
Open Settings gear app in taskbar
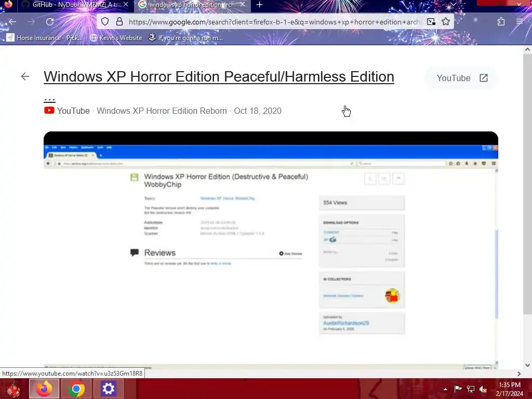(x=108, y=389)
